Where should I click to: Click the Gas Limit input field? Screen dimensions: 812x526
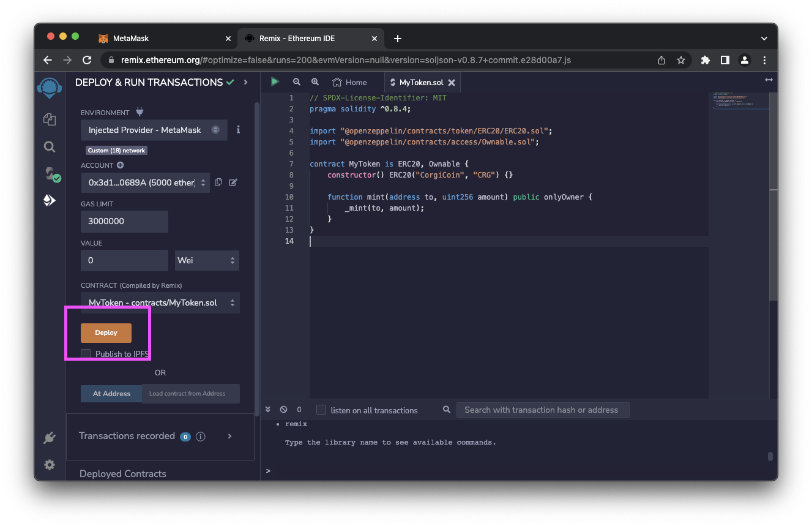(124, 221)
